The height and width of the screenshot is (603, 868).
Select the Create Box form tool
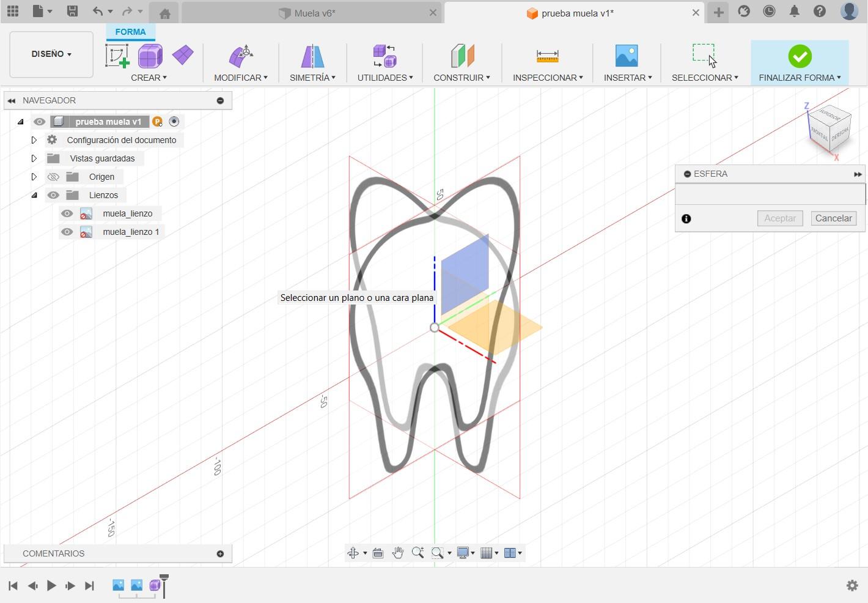(150, 56)
